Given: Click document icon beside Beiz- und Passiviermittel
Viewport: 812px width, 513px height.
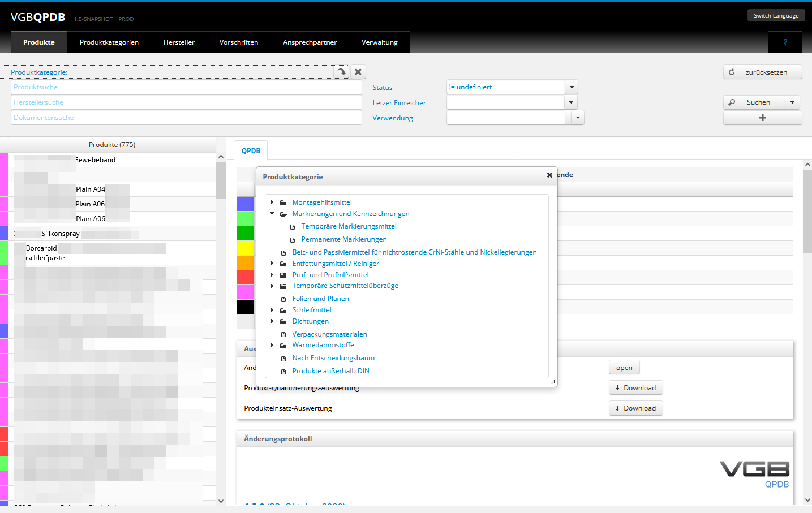Looking at the screenshot, I should (283, 253).
